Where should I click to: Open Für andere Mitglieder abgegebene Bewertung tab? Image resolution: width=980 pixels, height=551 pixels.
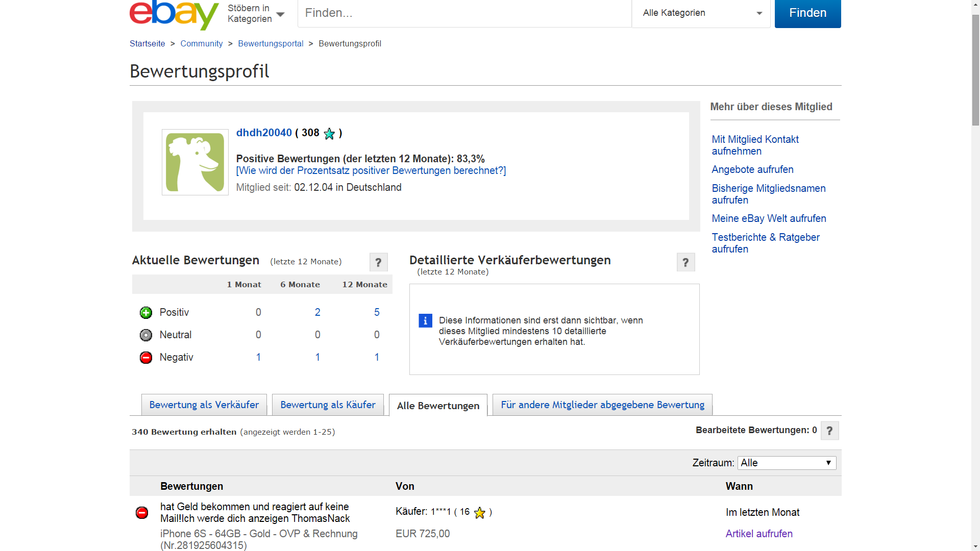pos(602,405)
